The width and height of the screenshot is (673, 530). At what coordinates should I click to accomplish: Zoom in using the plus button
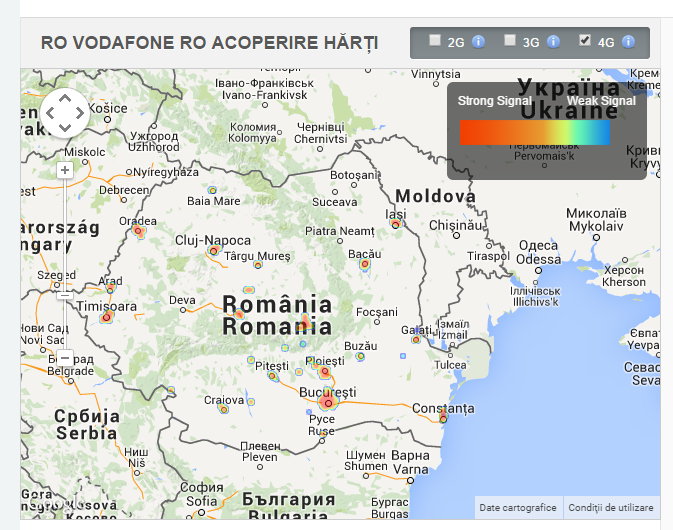(65, 170)
